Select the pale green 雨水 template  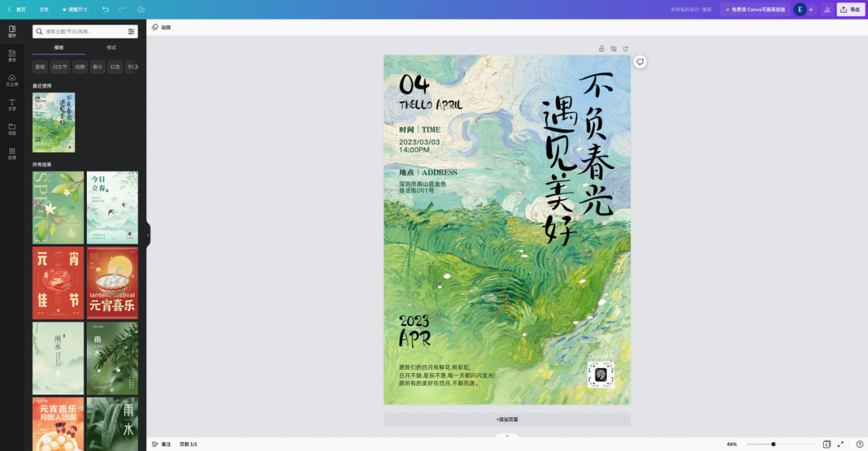(58, 358)
